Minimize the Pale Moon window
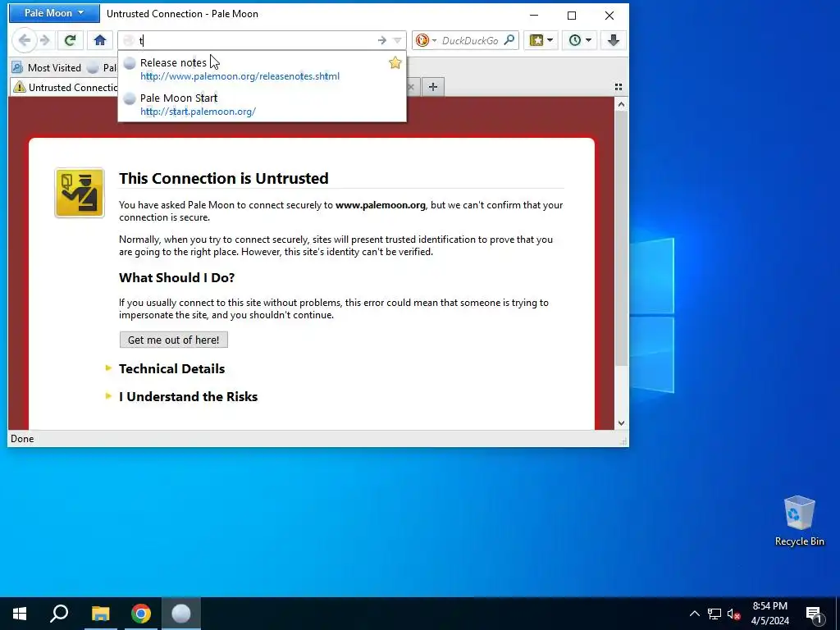The image size is (840, 630). coord(534,15)
